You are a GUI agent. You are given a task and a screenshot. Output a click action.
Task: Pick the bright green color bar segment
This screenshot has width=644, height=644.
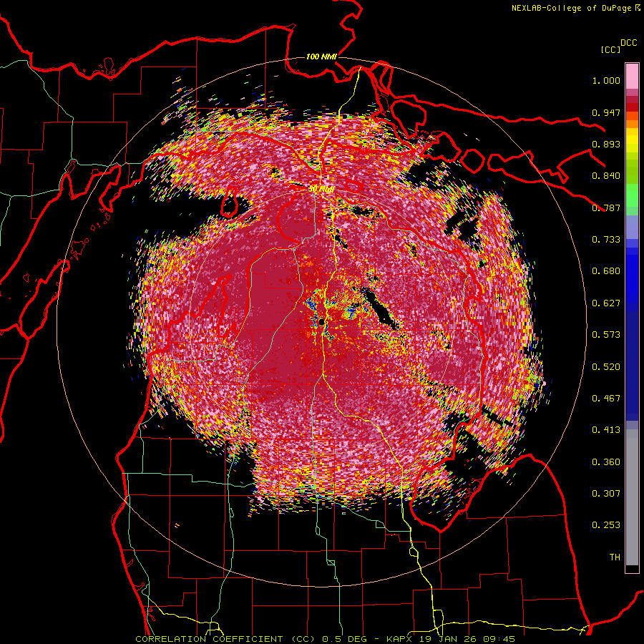(632, 195)
